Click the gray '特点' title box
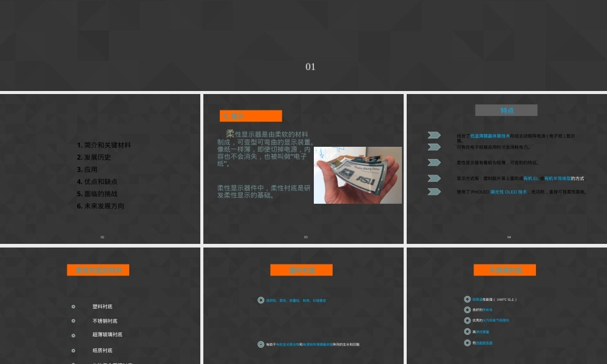Image resolution: width=607 pixels, height=364 pixels. click(506, 110)
